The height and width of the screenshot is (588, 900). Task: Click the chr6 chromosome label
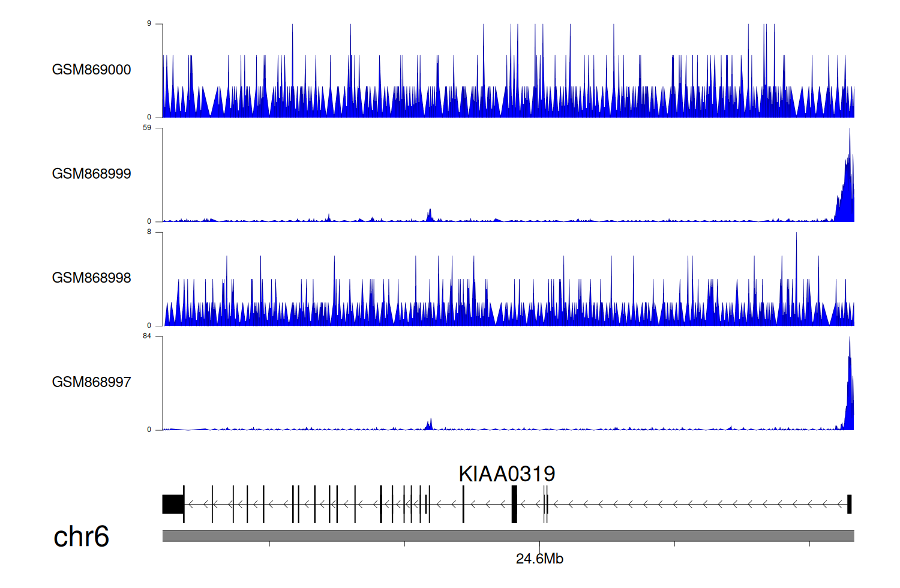tap(81, 536)
